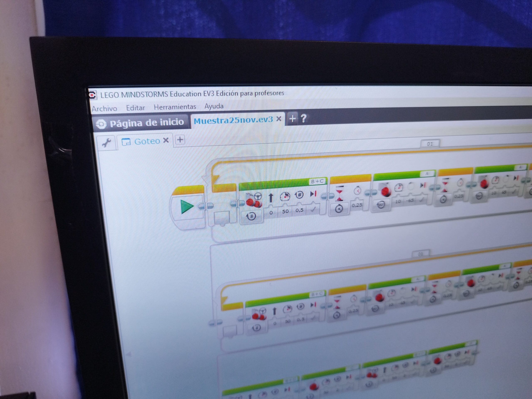Open mode selector of the second loop's Move Steering block
Viewport: 532px width, 399px height.
257,328
